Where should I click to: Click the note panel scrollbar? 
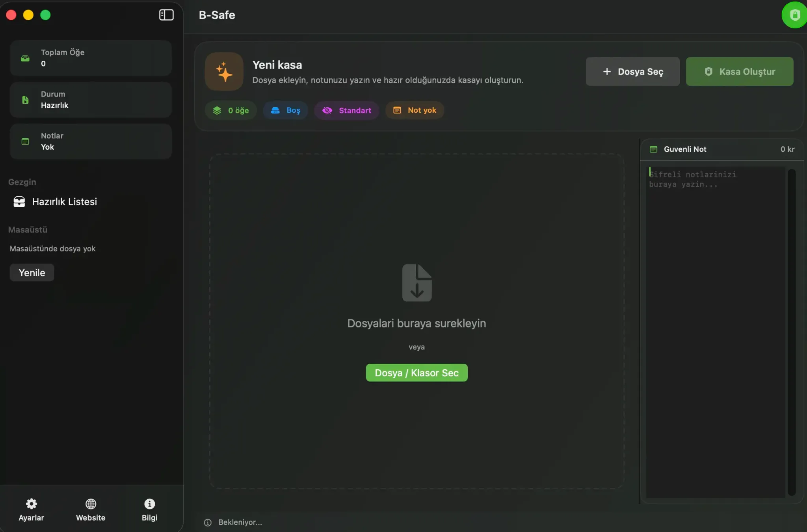tap(791, 332)
